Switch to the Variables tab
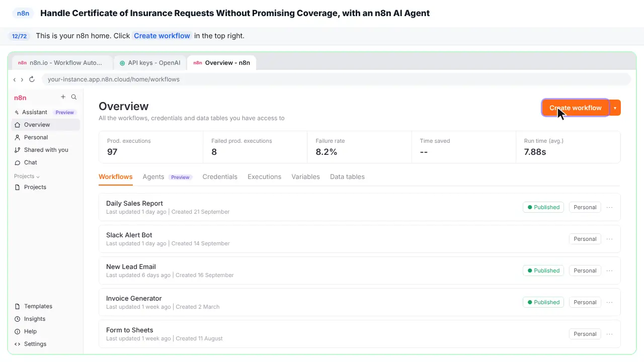Screen dimensions: 644x362 tap(305, 177)
